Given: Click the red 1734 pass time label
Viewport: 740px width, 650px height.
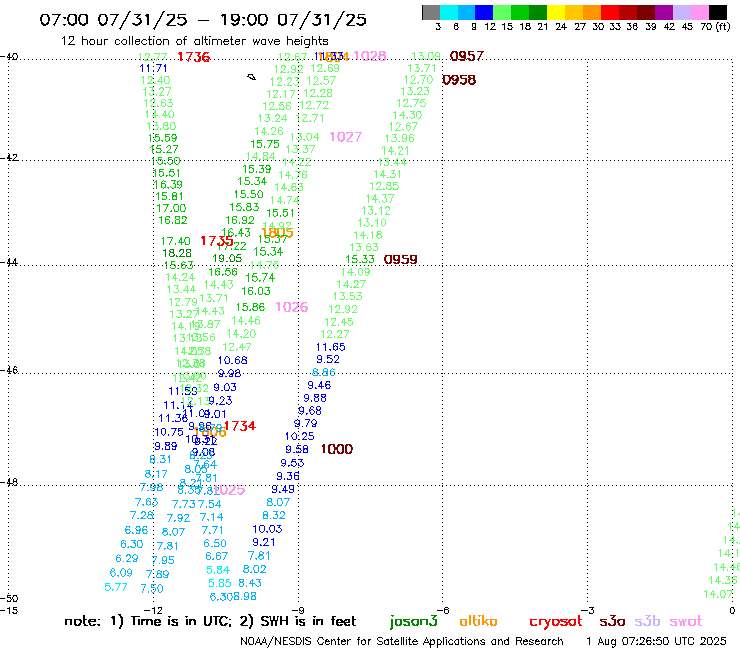Looking at the screenshot, I should point(240,426).
